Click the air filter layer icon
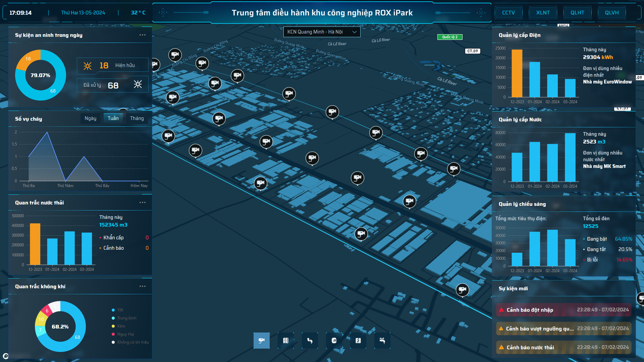 (334, 341)
